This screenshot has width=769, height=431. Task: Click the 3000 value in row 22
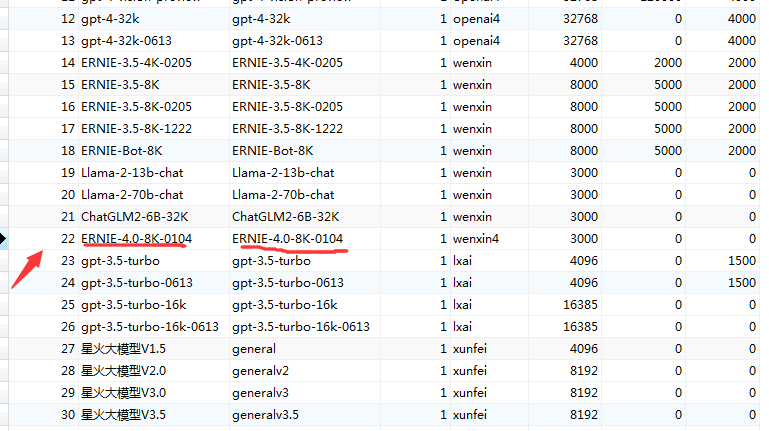pyautogui.click(x=584, y=239)
